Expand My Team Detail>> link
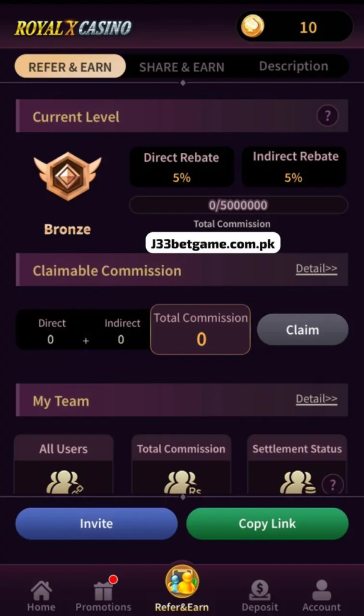The width and height of the screenshot is (364, 616). click(x=316, y=399)
